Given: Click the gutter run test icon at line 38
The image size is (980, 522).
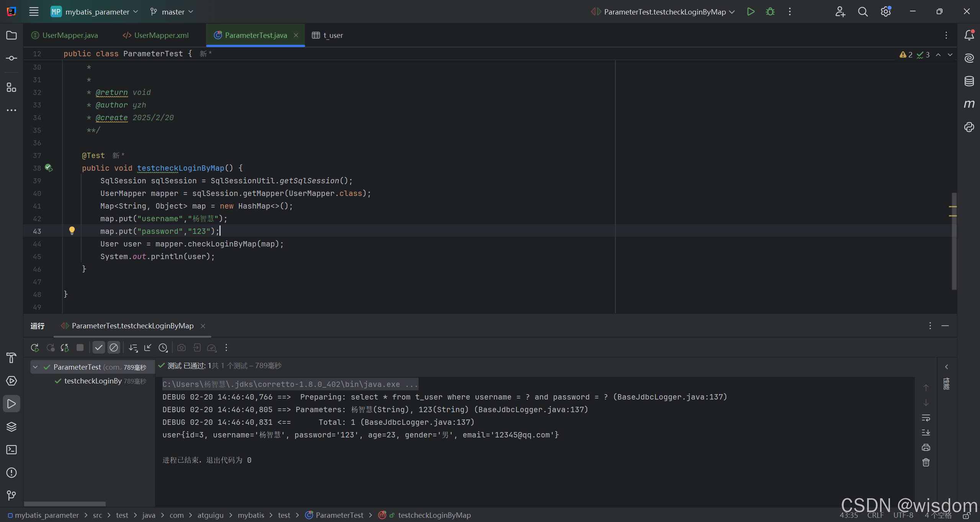Looking at the screenshot, I should pyautogui.click(x=49, y=168).
